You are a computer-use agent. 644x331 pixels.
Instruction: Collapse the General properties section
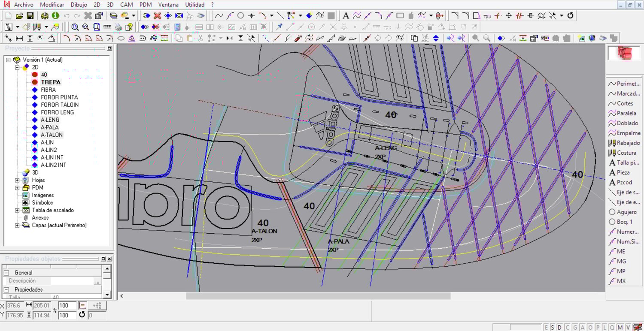pos(6,273)
